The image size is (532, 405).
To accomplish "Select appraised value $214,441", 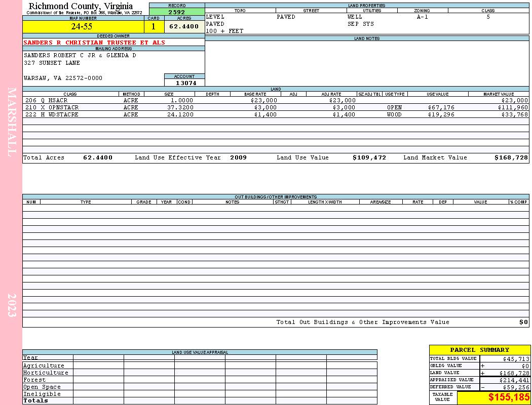I will (514, 380).
